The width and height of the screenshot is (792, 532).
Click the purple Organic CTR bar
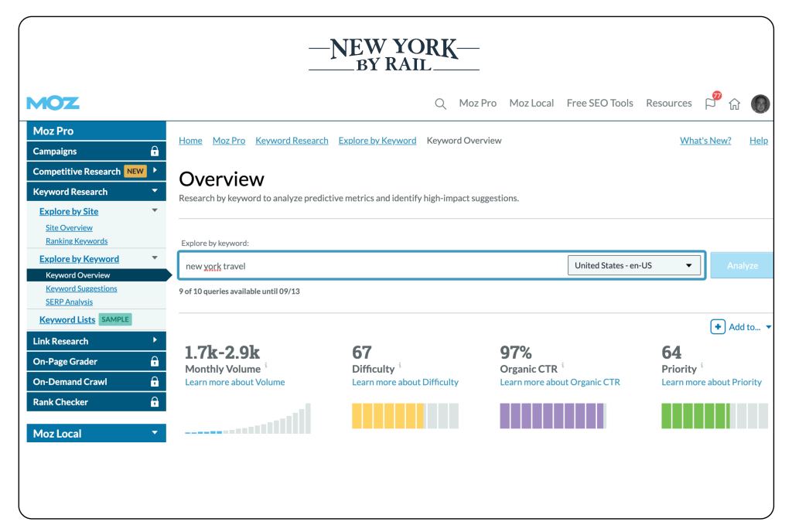point(551,416)
